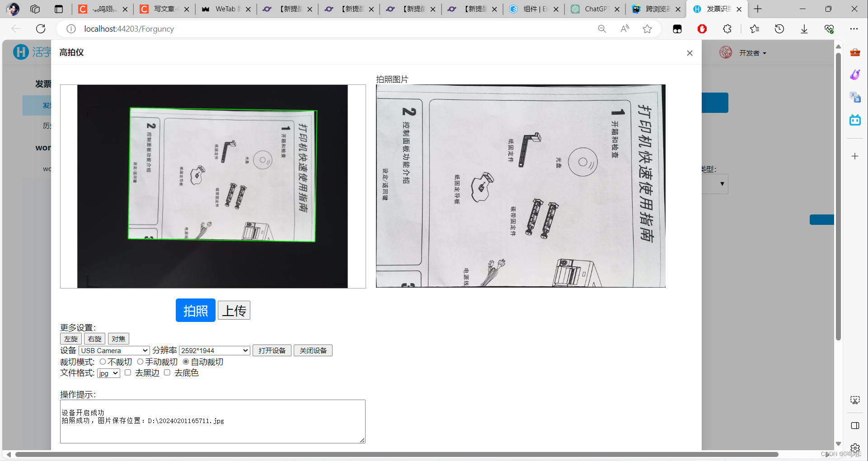868x461 pixels.
Task: Click the 上传 upload button
Action: [x=234, y=310]
